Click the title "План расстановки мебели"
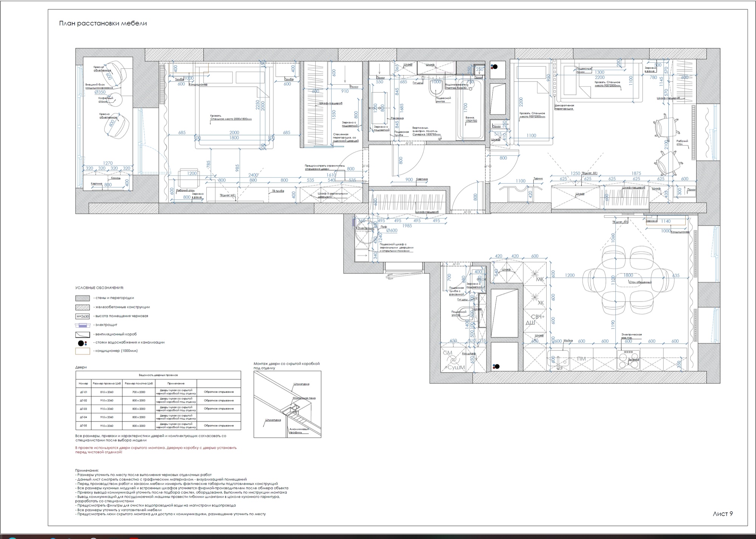Viewport: 756px width, 539px height. [103, 23]
